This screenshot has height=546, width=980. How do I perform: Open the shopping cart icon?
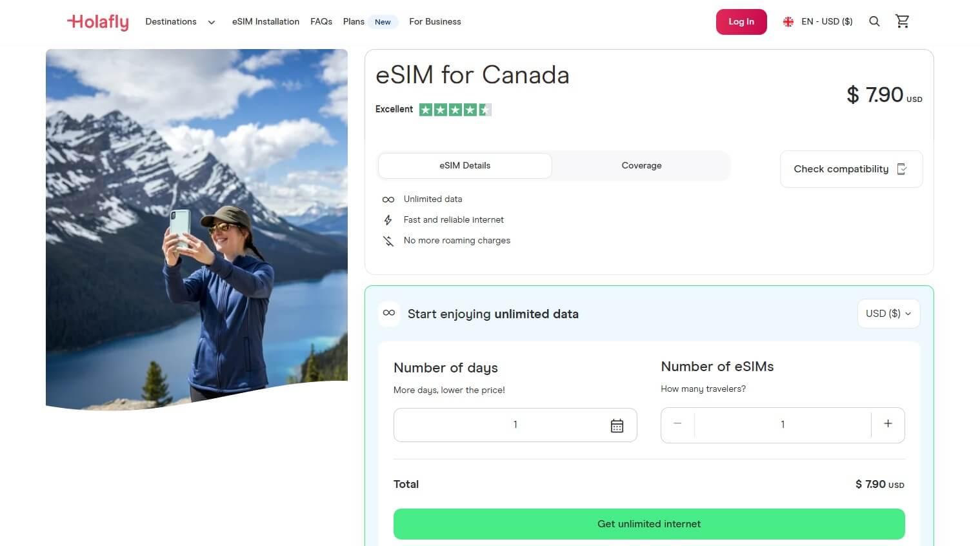[902, 21]
